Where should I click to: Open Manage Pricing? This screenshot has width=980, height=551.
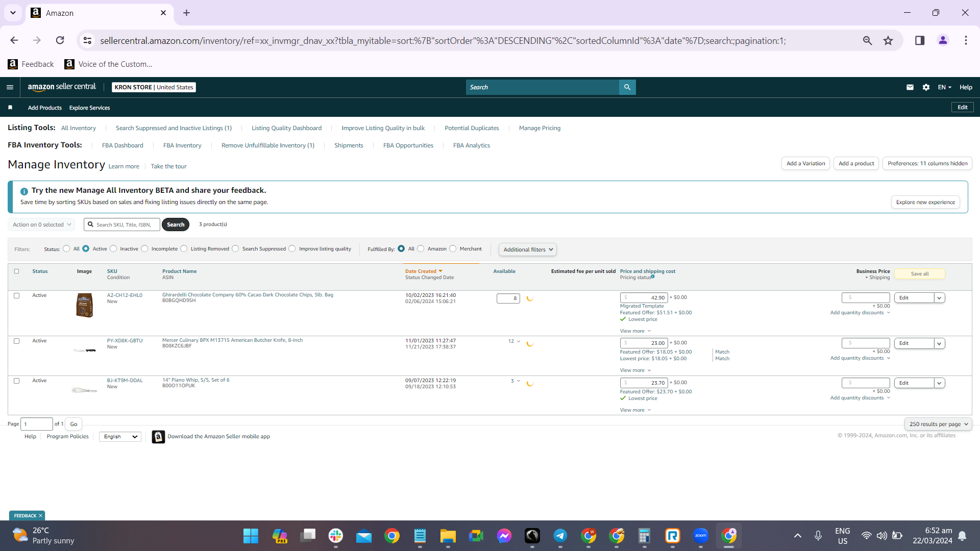click(540, 128)
